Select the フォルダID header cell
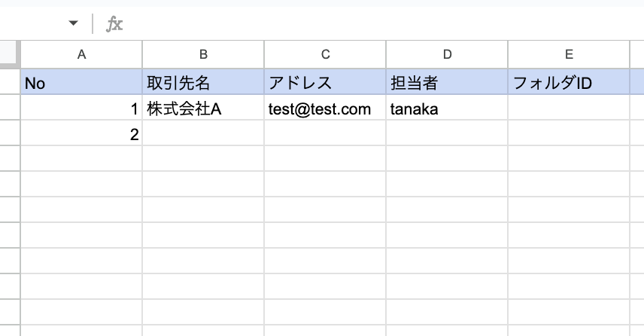 click(x=569, y=83)
